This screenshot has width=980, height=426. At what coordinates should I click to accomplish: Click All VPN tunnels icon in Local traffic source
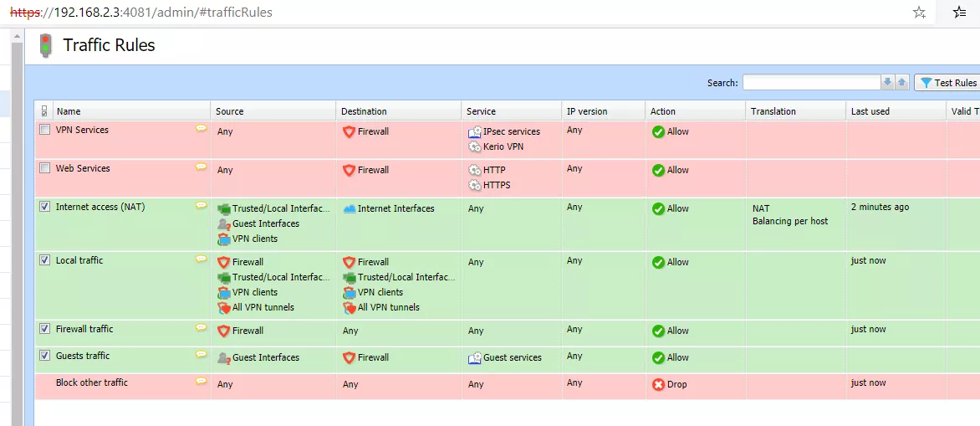click(x=224, y=308)
